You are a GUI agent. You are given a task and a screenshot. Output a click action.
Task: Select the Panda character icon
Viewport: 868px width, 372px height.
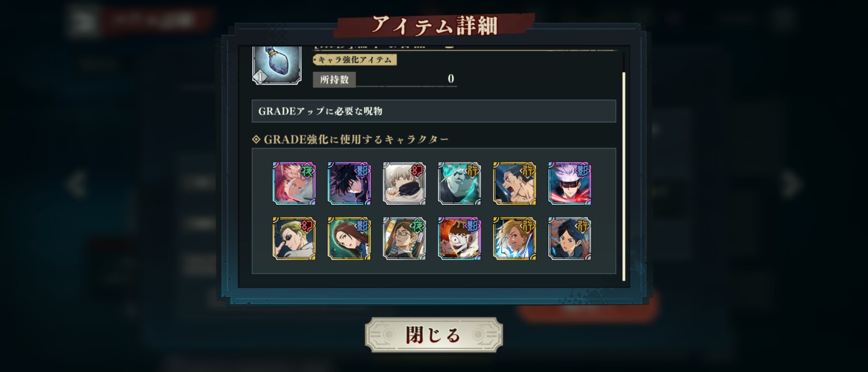(459, 183)
